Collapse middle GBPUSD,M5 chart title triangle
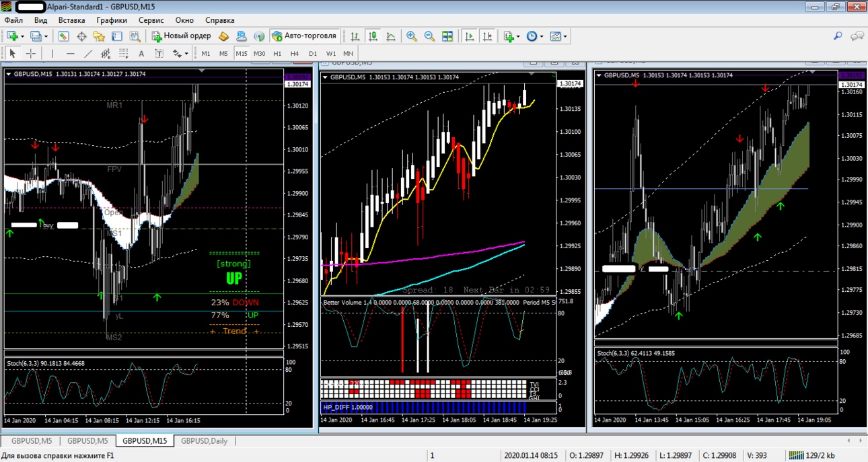 (x=326, y=77)
